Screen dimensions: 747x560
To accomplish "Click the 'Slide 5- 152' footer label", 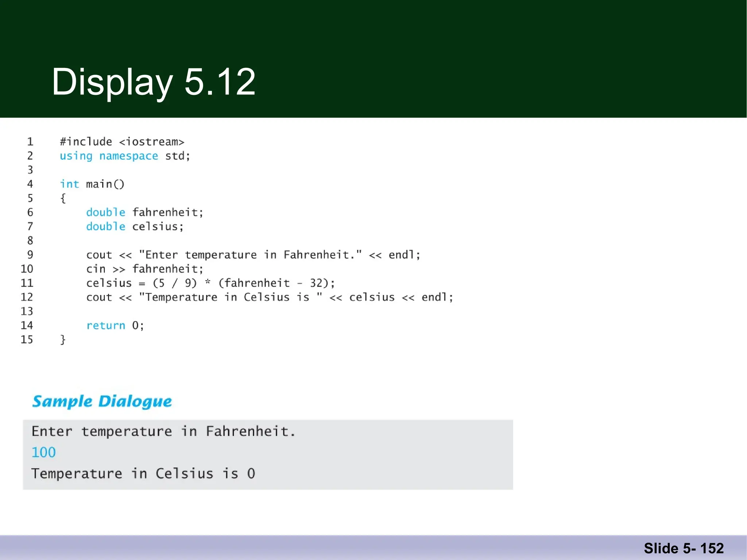I will pyautogui.click(x=684, y=548).
